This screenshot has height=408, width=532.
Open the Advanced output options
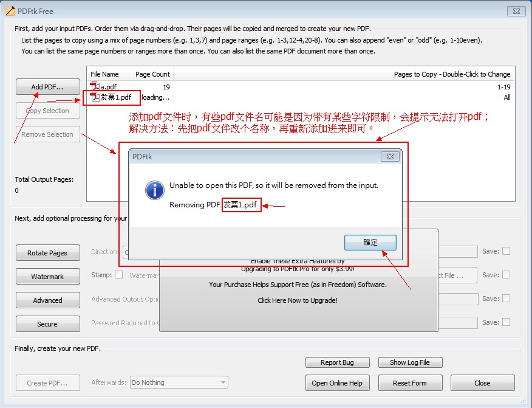coord(47,300)
